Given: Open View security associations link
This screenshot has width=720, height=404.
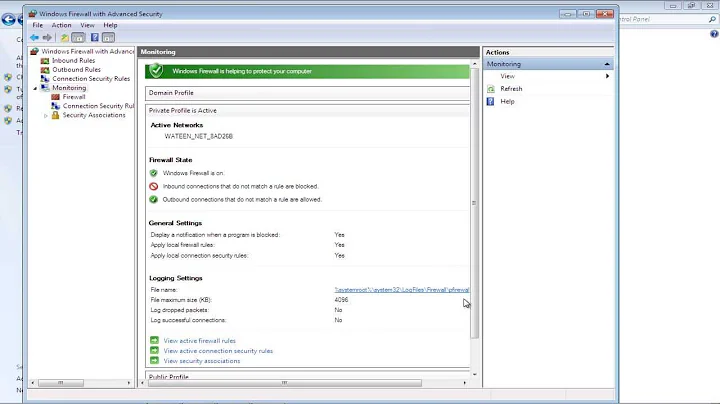Looking at the screenshot, I should [202, 361].
